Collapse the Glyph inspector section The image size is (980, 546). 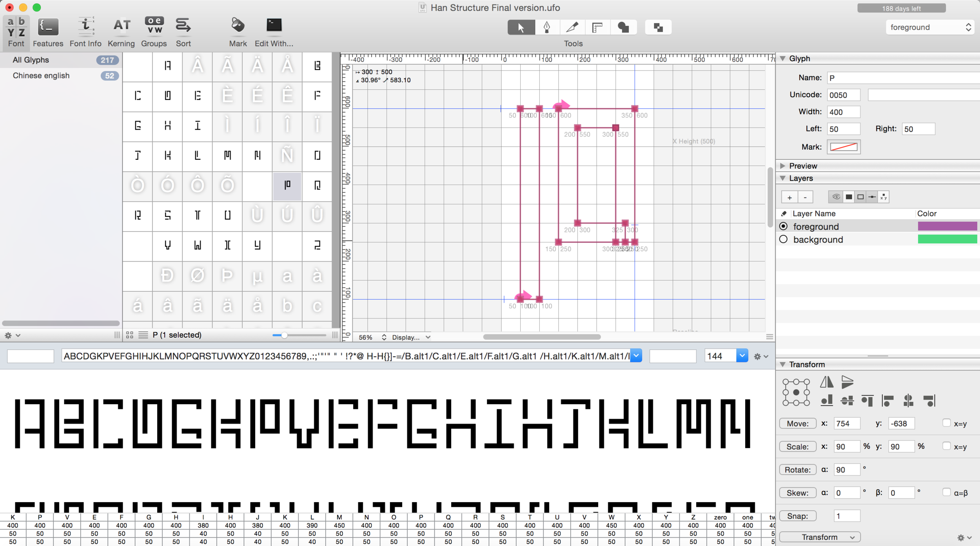(782, 58)
